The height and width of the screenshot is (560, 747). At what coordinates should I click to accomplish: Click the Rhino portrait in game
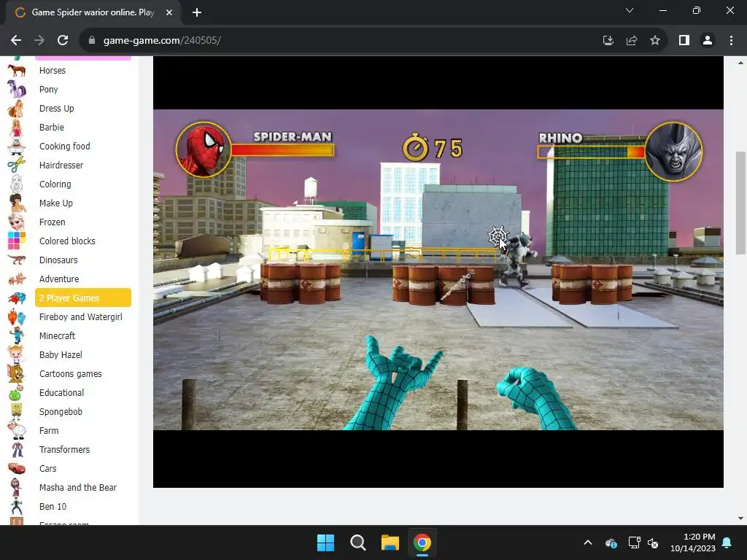[673, 152]
